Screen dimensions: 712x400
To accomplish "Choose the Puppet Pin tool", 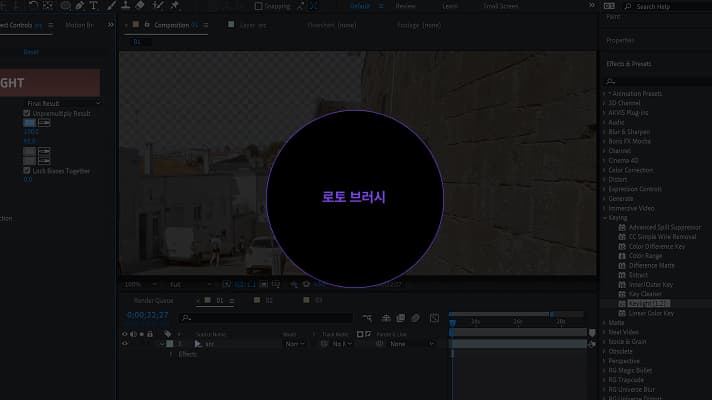I will coord(174,5).
